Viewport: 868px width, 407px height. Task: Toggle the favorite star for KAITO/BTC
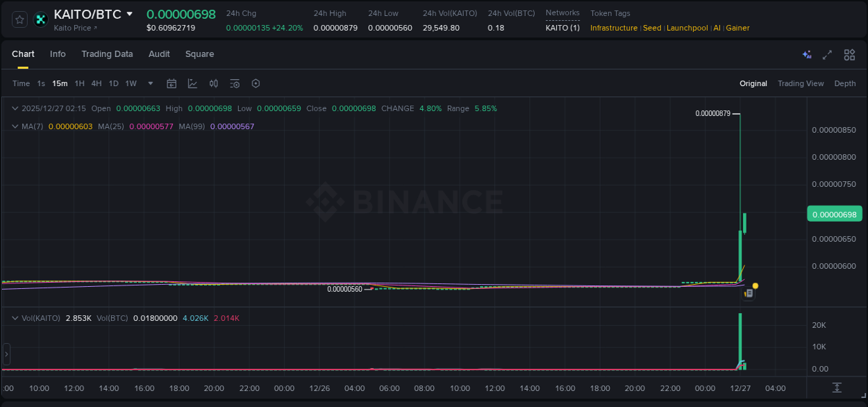(x=19, y=19)
